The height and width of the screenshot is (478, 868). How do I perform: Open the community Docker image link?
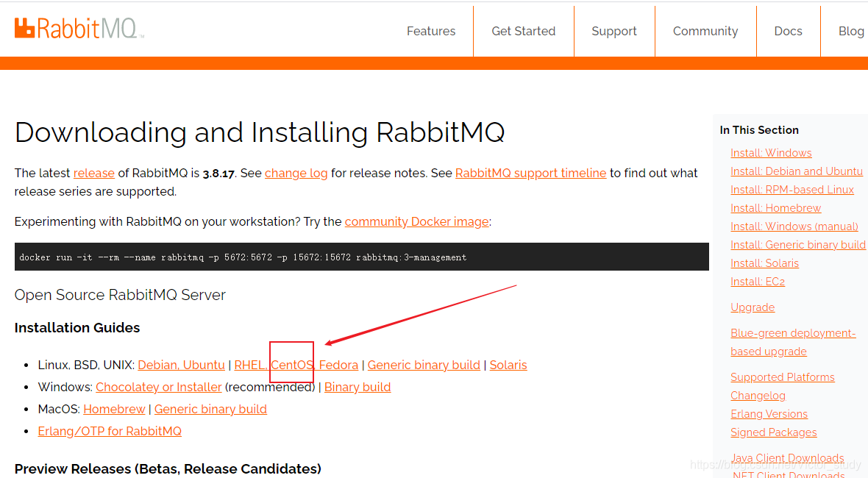tap(417, 222)
